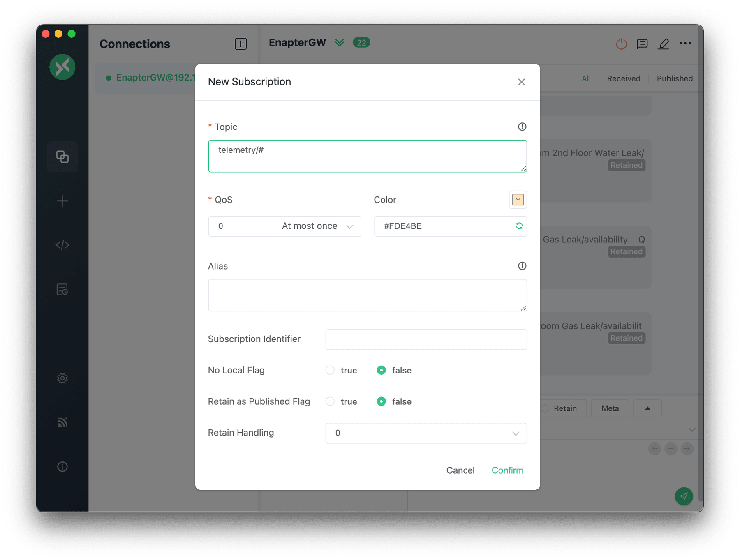Set No Local Flag to true

(x=330, y=370)
